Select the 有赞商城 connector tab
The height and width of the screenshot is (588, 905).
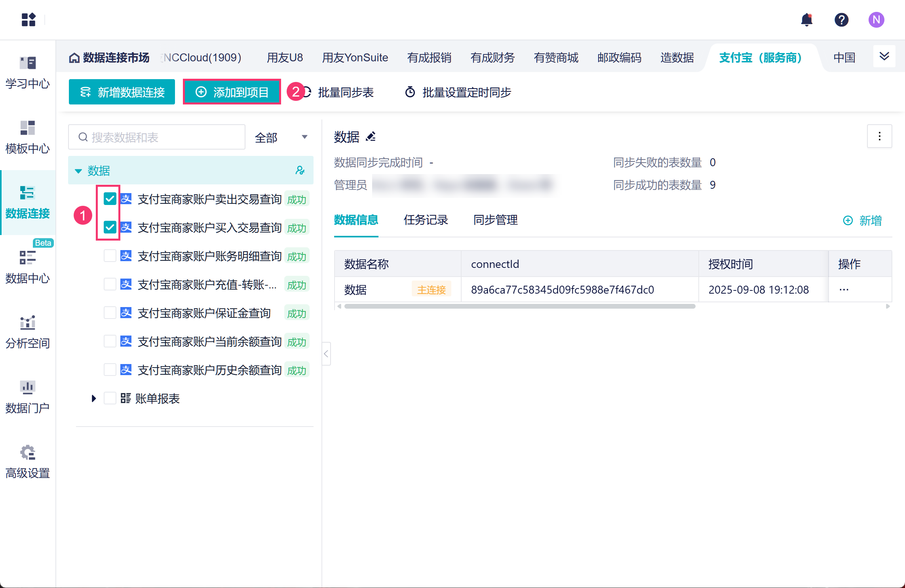pyautogui.click(x=556, y=58)
